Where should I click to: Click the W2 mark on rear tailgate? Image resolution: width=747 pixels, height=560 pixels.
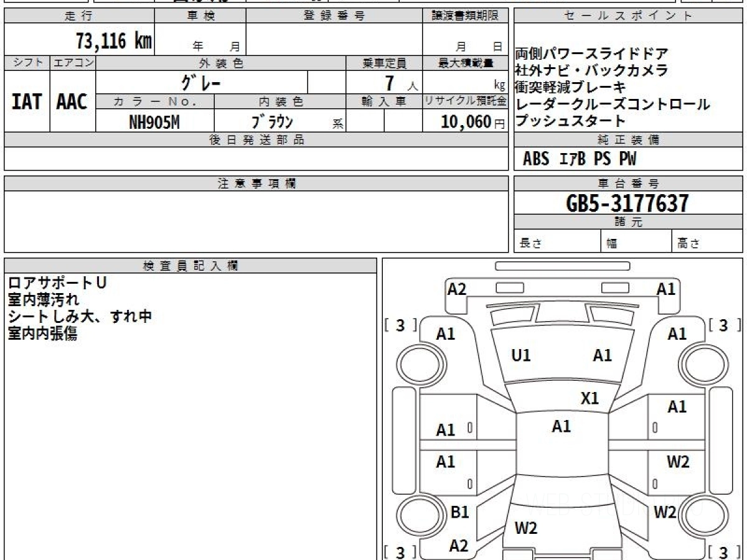pos(526,528)
